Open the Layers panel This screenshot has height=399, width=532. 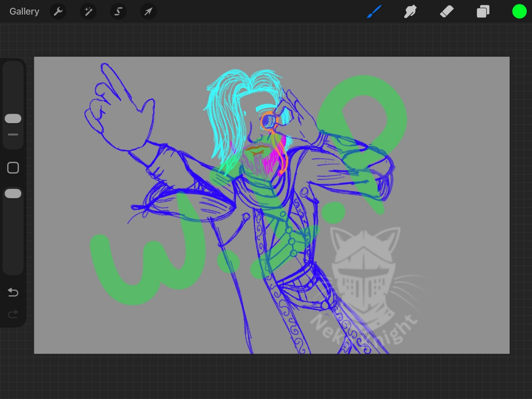coord(483,11)
